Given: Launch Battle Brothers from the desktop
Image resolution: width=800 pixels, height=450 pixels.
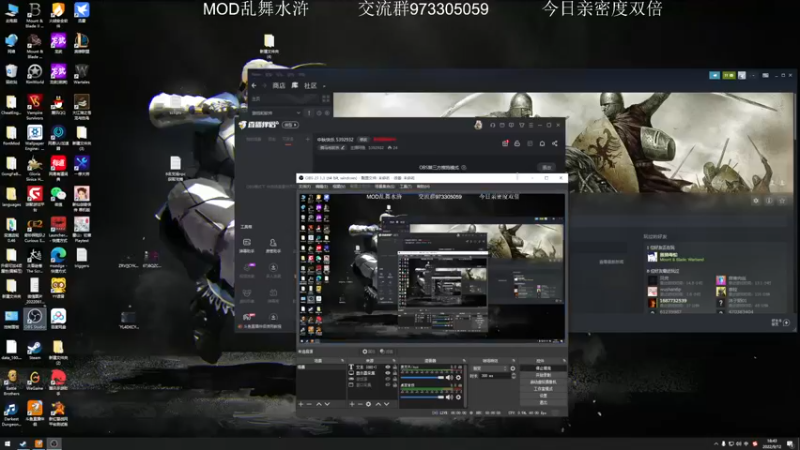Looking at the screenshot, I should pyautogui.click(x=11, y=381).
